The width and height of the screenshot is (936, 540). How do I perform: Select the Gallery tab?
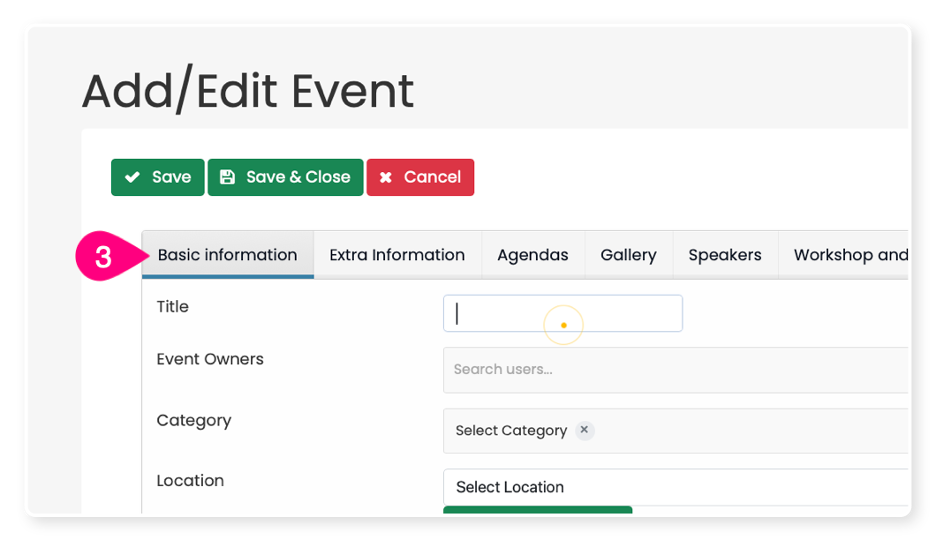click(x=628, y=255)
